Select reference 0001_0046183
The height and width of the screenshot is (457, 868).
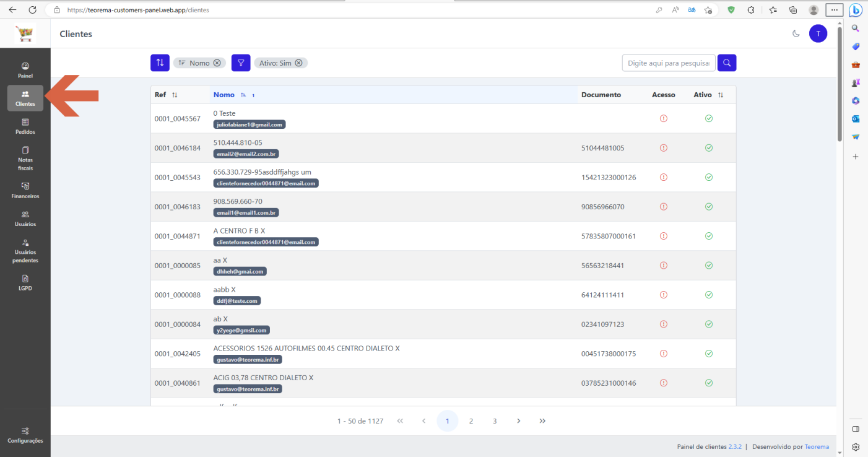point(178,207)
